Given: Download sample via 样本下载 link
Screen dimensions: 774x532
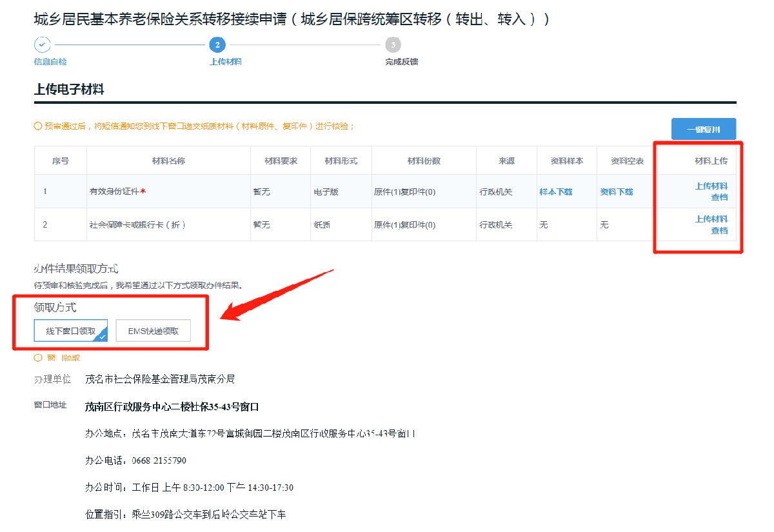Looking at the screenshot, I should 555,192.
